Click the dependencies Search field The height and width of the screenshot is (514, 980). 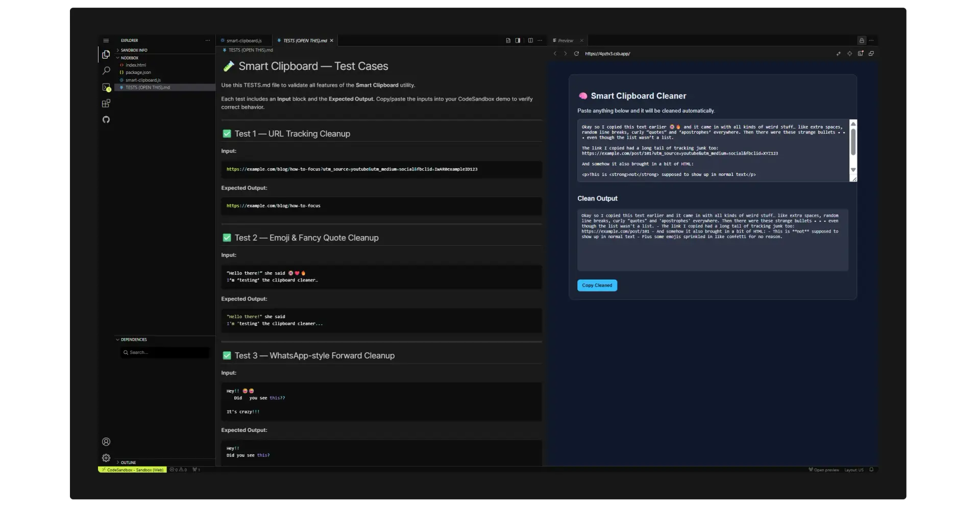165,352
